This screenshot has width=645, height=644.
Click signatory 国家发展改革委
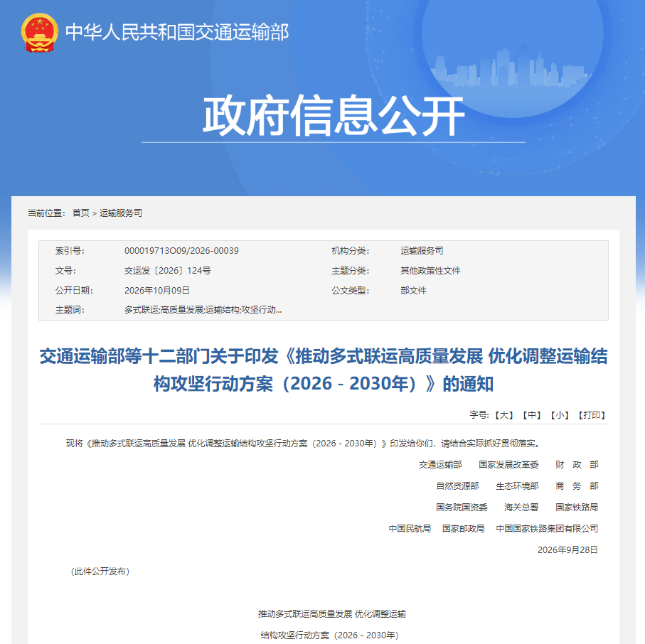click(509, 465)
